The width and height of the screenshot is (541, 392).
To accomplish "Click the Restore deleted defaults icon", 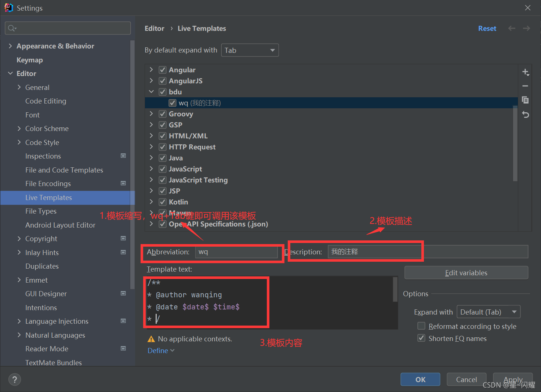I will pyautogui.click(x=526, y=115).
